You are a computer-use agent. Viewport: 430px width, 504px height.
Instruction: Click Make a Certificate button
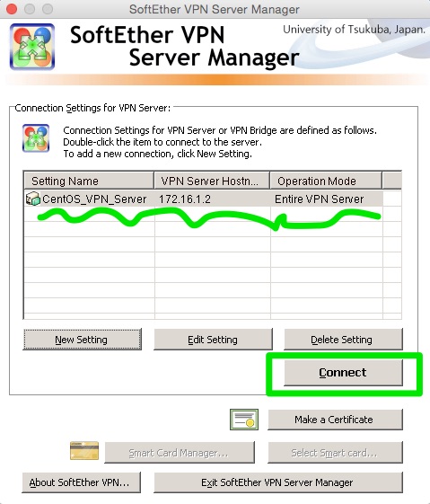(335, 420)
